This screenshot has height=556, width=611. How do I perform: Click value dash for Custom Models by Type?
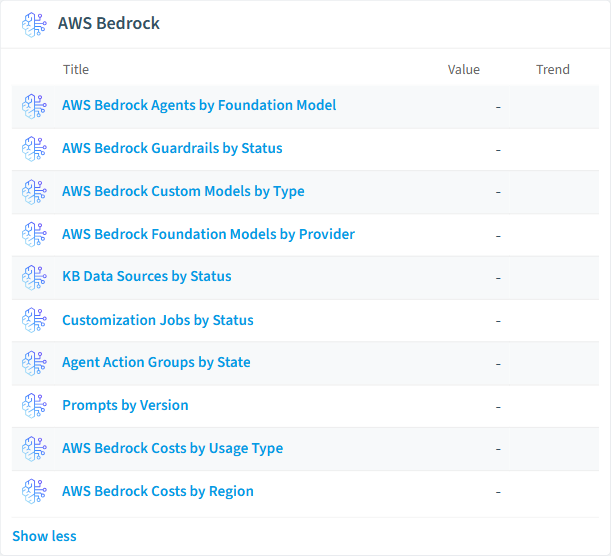coord(498,192)
